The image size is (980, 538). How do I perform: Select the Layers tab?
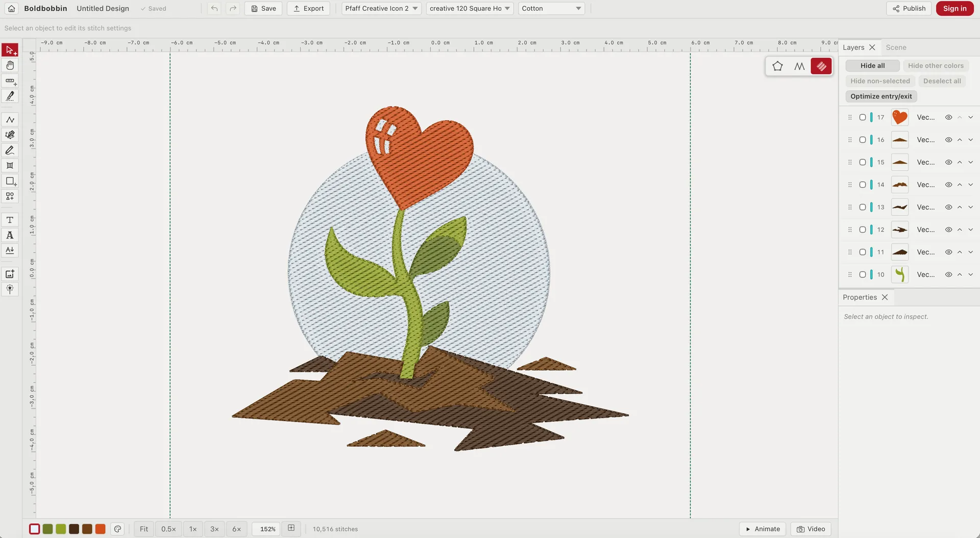tap(853, 47)
